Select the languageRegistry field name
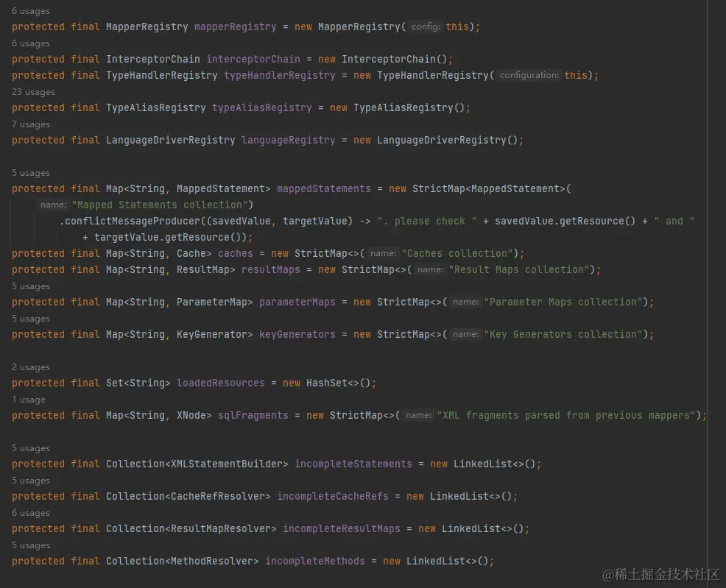This screenshot has height=588, width=726. point(288,140)
